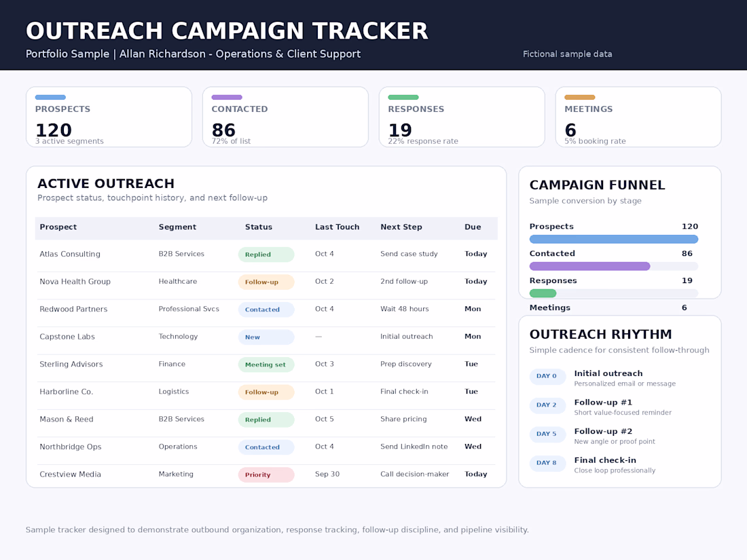Screen dimensions: 747x560
Task: Click the Responses KPI card showing 19
Action: (x=462, y=117)
